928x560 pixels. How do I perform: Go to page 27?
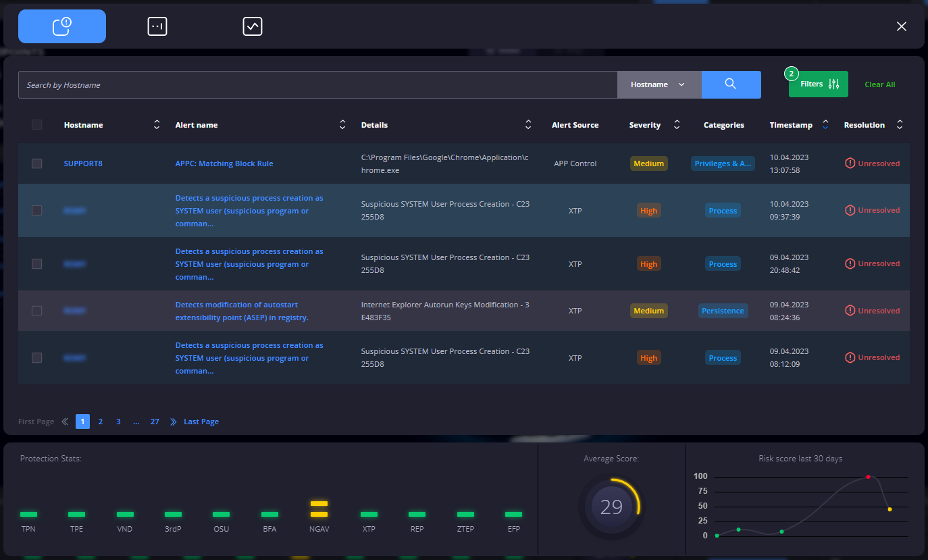point(155,422)
